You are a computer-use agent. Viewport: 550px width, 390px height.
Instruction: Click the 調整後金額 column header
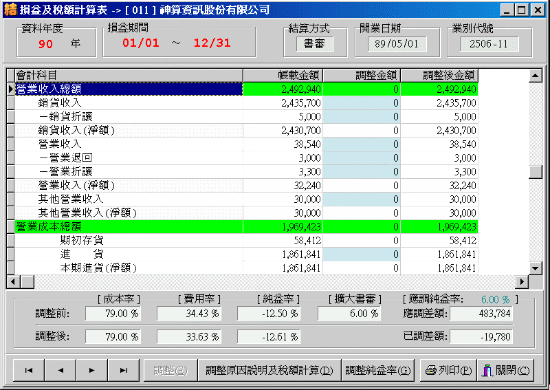[440, 75]
